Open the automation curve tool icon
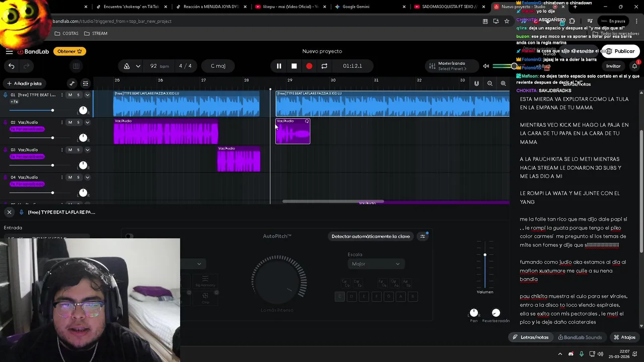Viewport: 644px width, 362px height. click(72, 83)
